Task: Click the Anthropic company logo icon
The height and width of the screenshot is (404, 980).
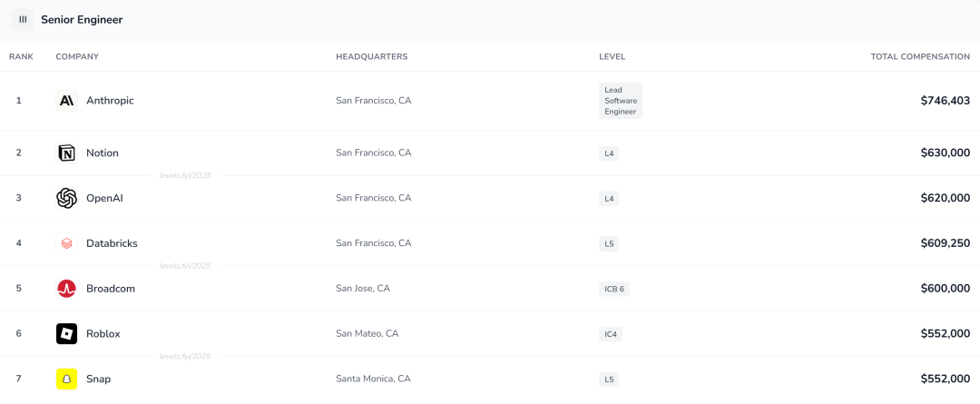Action: coord(66,101)
